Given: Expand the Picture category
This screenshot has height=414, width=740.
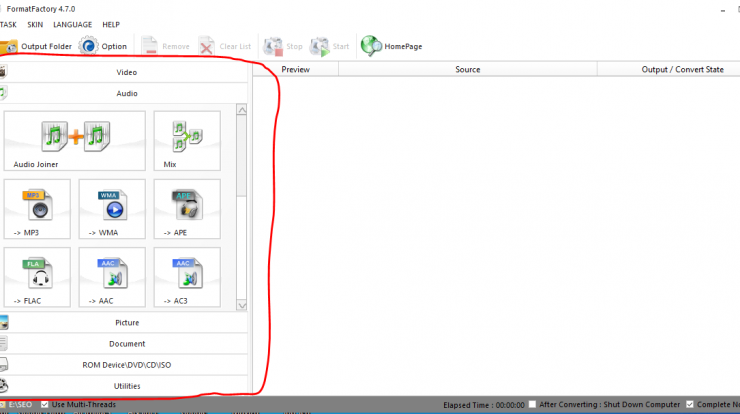Looking at the screenshot, I should (x=124, y=322).
